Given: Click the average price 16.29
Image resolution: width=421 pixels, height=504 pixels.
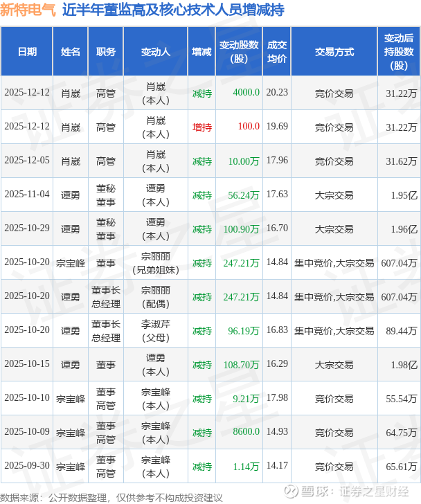Looking at the screenshot, I should coord(277,364).
